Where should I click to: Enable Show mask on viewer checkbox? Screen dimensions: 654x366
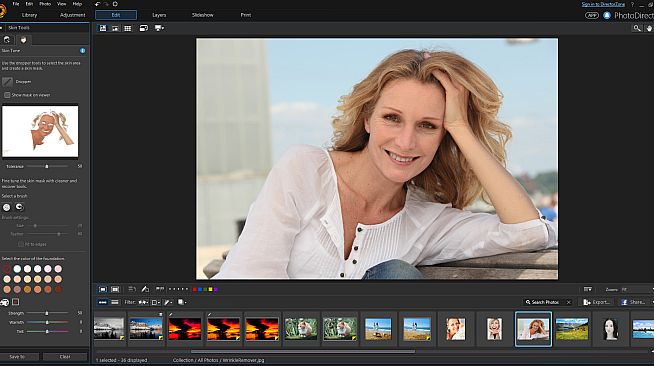click(7, 95)
